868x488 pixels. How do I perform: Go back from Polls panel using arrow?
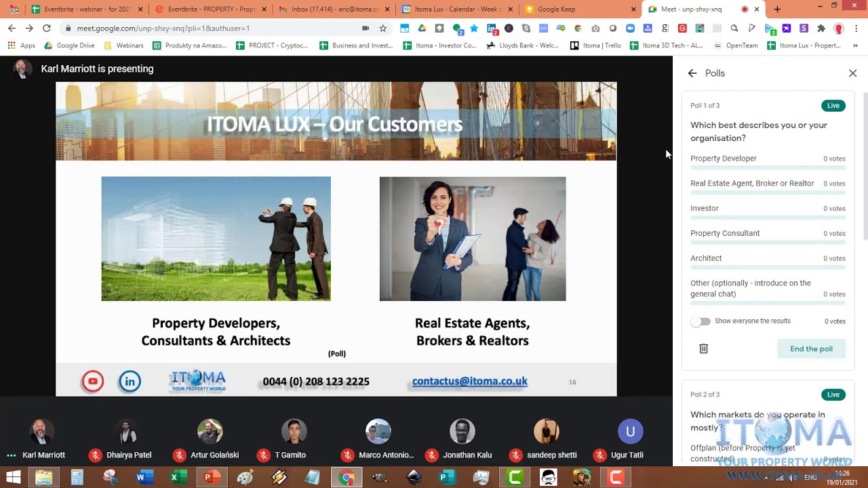(x=692, y=73)
